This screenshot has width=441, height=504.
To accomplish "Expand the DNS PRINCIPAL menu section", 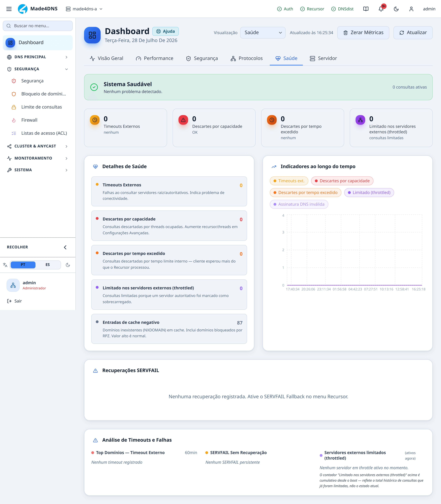I will pyautogui.click(x=38, y=57).
